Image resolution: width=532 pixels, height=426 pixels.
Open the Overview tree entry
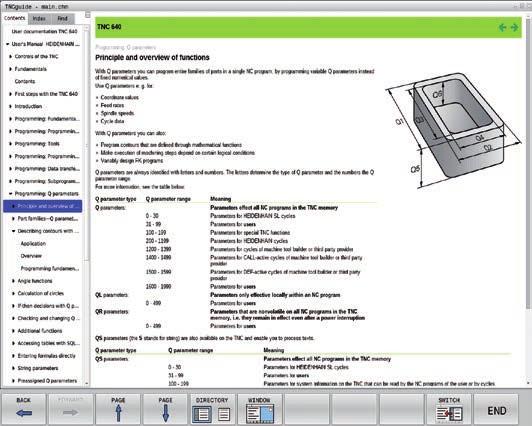point(31,256)
